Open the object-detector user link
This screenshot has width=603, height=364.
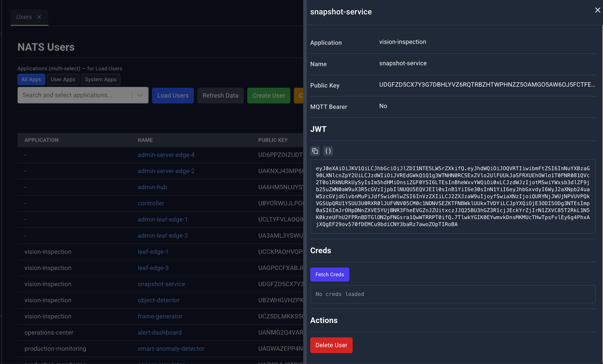(x=159, y=300)
